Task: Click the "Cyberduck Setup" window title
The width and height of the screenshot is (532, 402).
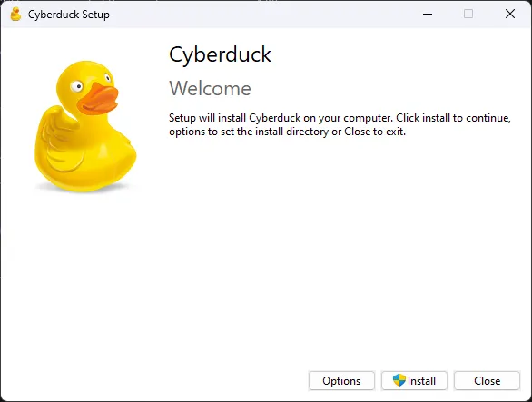Action: click(69, 15)
